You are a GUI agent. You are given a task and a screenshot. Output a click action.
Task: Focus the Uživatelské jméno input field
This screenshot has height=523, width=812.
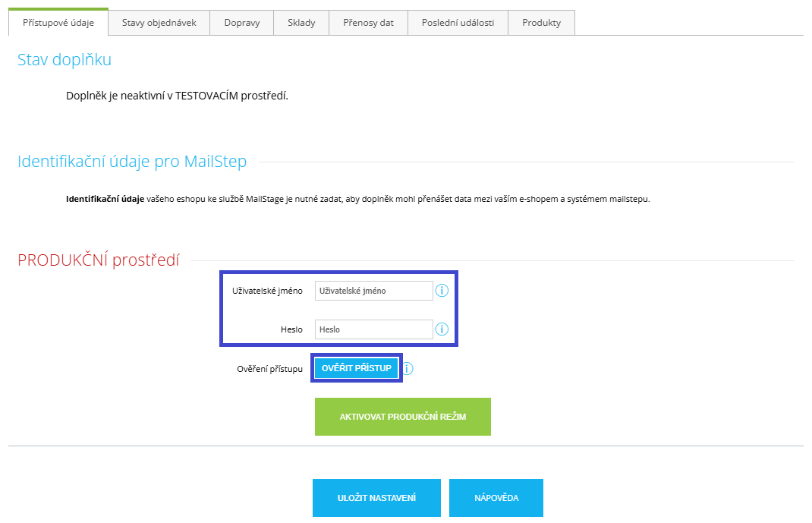[373, 291]
